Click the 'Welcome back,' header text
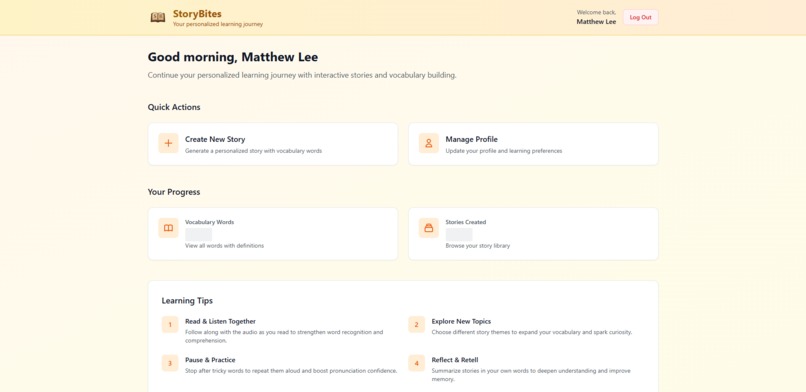This screenshot has height=392, width=806. coord(596,12)
